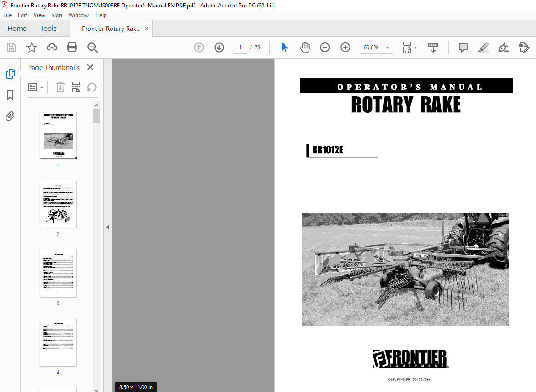
Task: Open the Bookmarks panel
Action: click(x=10, y=95)
